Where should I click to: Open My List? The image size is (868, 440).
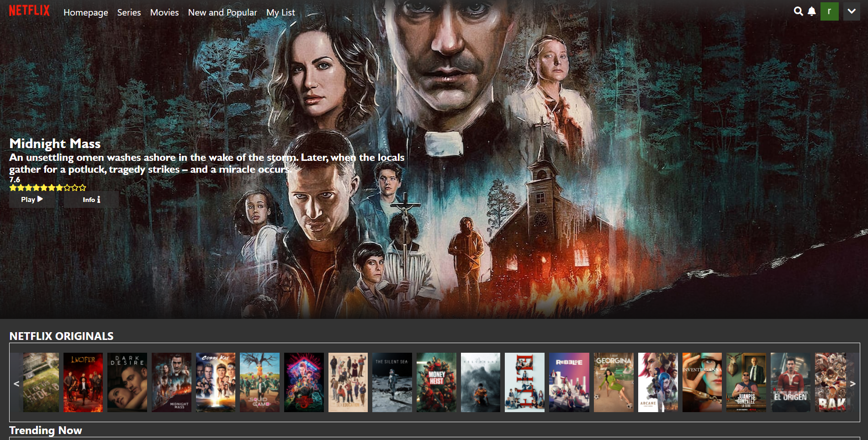pyautogui.click(x=281, y=12)
